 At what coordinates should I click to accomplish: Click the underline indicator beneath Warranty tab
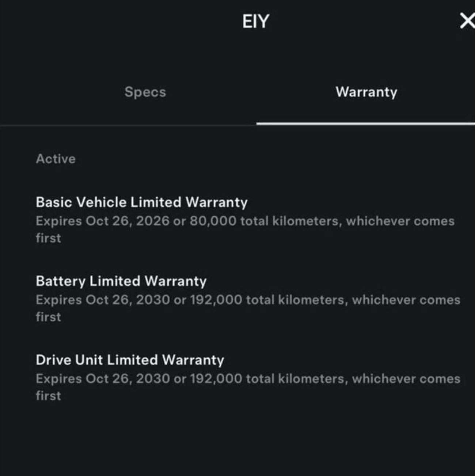click(x=365, y=124)
